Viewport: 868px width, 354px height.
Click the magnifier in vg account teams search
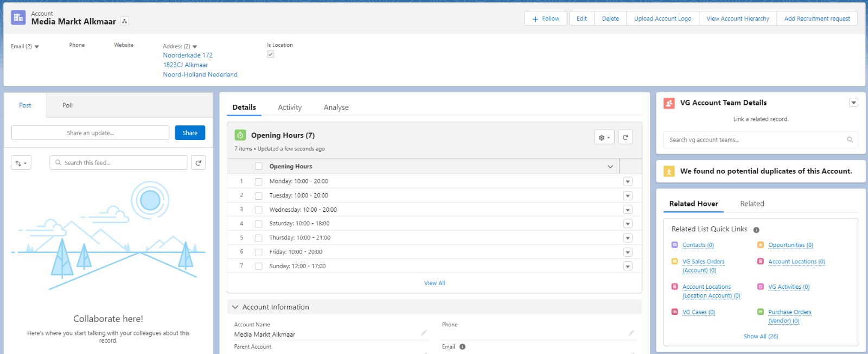(x=850, y=140)
